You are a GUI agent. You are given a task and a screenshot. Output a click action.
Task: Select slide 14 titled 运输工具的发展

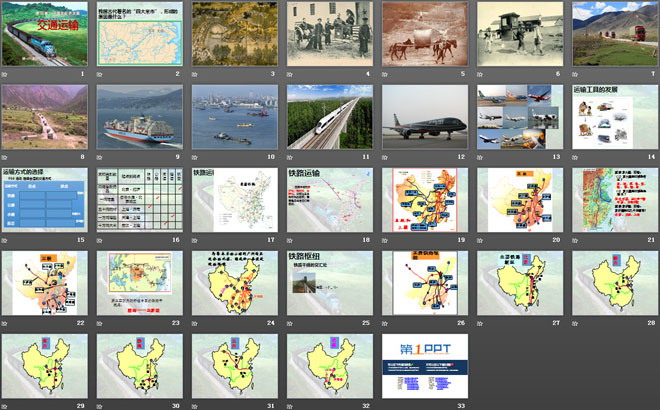(615, 117)
